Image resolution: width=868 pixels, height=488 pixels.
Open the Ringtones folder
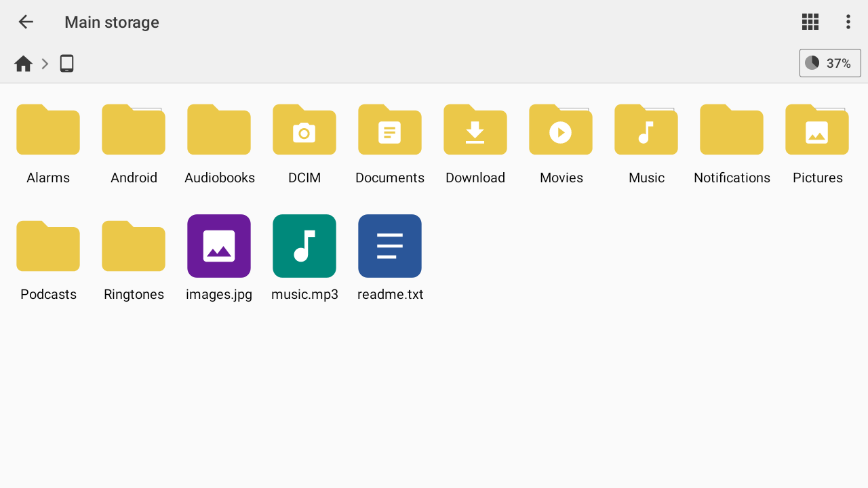(x=134, y=246)
